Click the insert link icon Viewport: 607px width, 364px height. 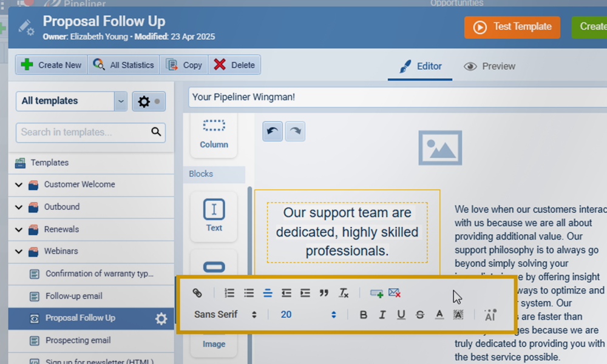click(197, 293)
